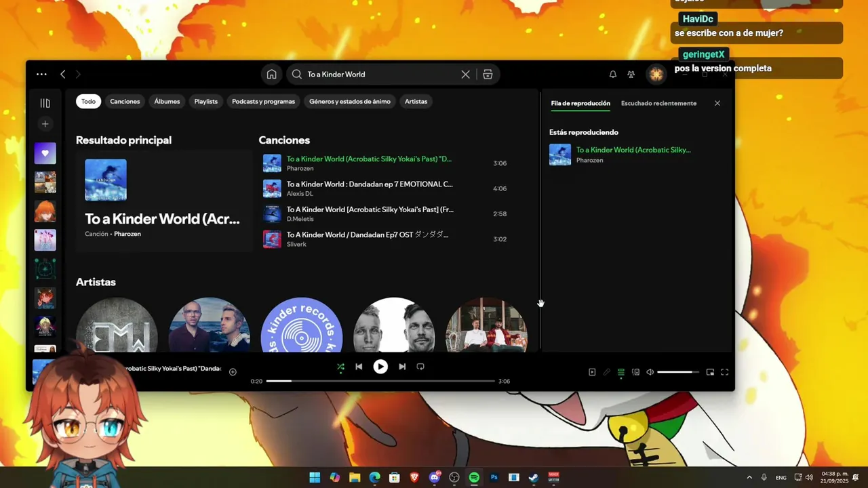
Task: Open Discord from taskbar
Action: 435,478
